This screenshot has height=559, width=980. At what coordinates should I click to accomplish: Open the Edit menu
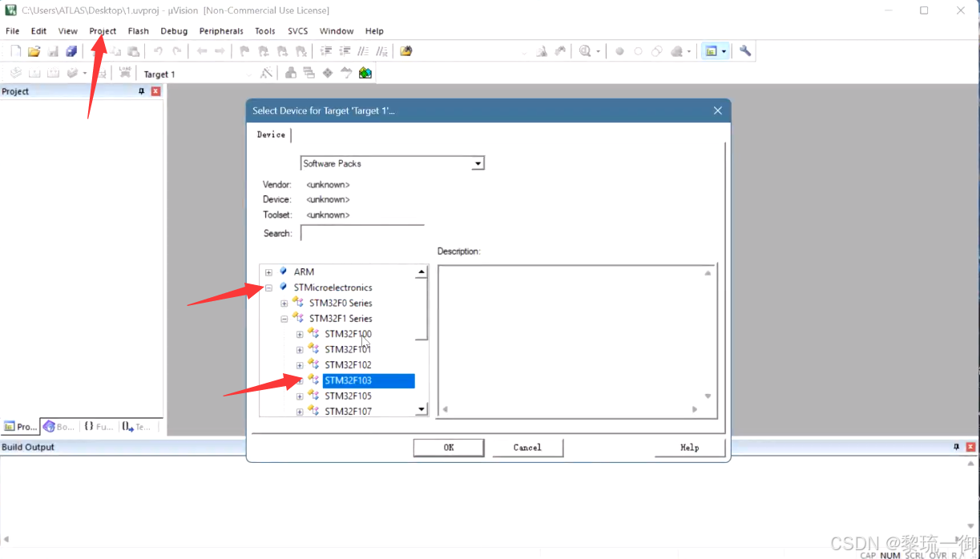pos(38,31)
